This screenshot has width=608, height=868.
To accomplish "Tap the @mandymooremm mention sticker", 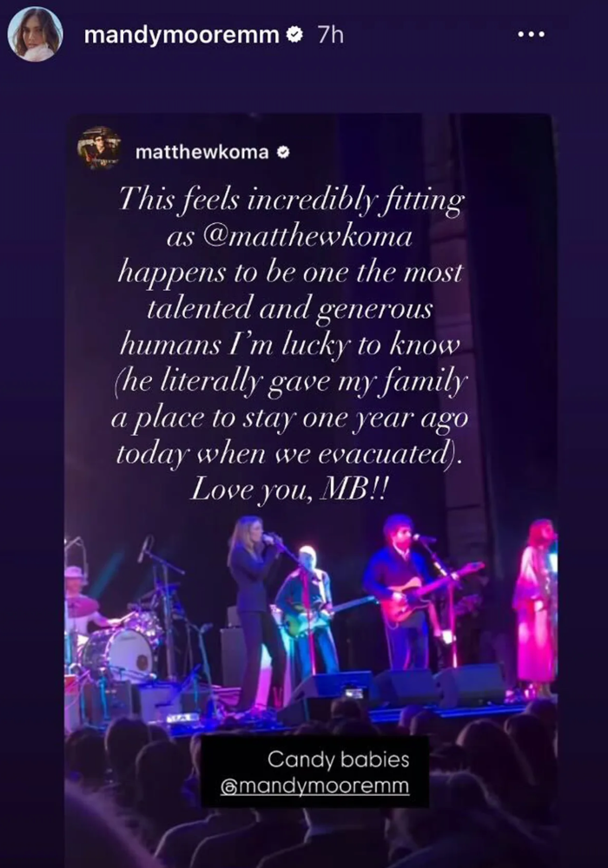I will pyautogui.click(x=314, y=786).
